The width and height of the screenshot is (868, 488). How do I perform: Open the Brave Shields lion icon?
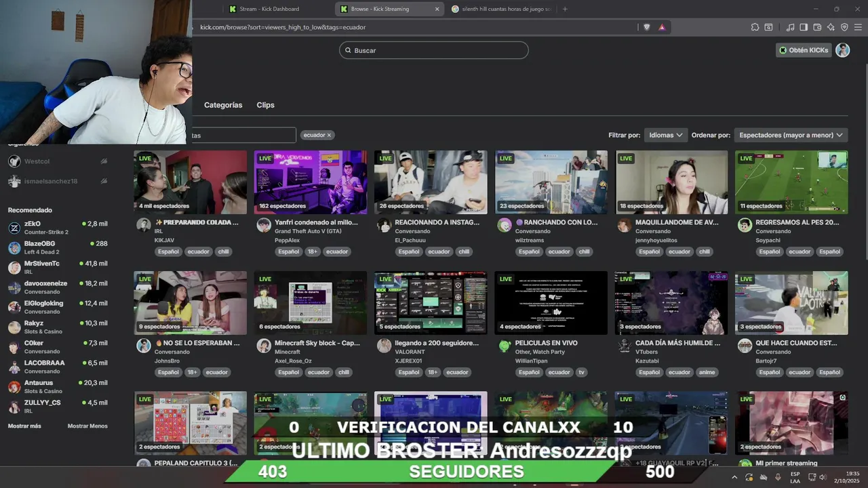point(646,27)
